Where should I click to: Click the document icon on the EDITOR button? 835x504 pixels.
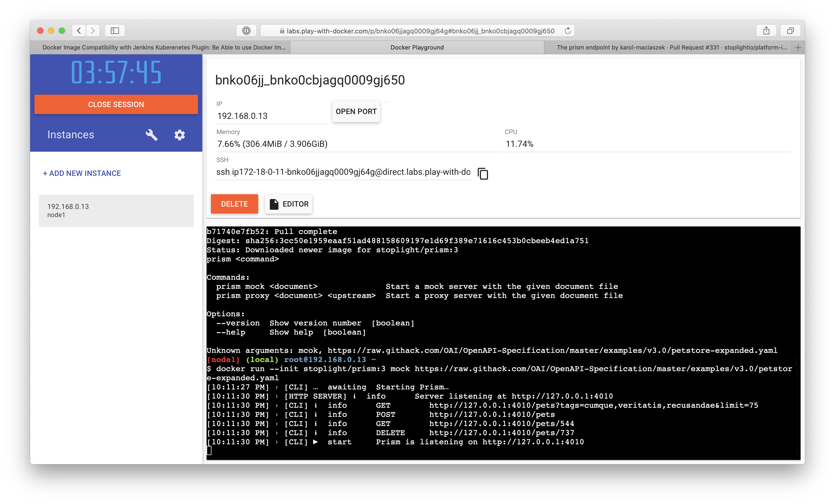point(274,204)
